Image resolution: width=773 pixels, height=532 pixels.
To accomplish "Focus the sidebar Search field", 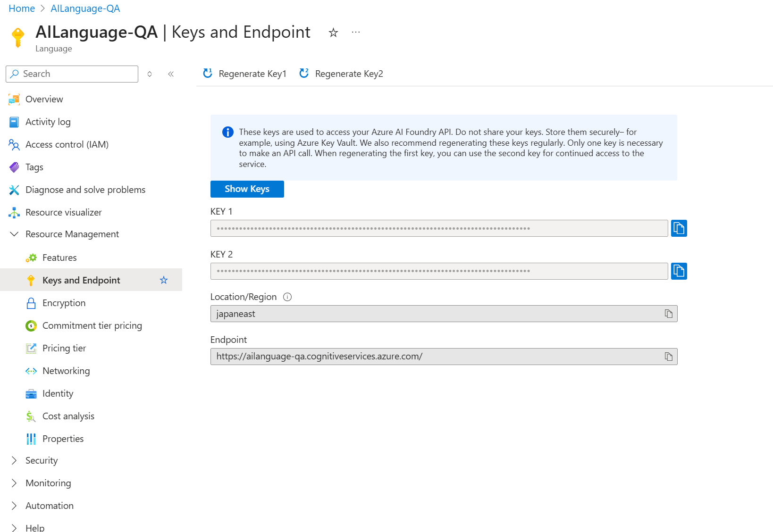I will pyautogui.click(x=72, y=74).
